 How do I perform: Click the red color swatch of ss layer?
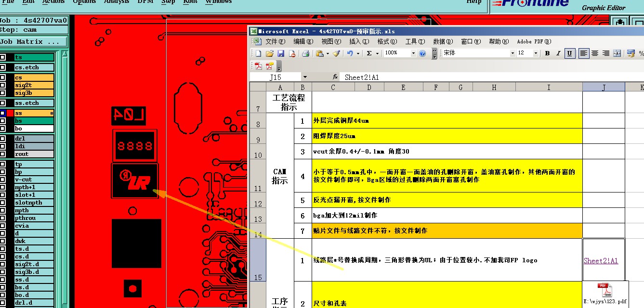point(10,113)
